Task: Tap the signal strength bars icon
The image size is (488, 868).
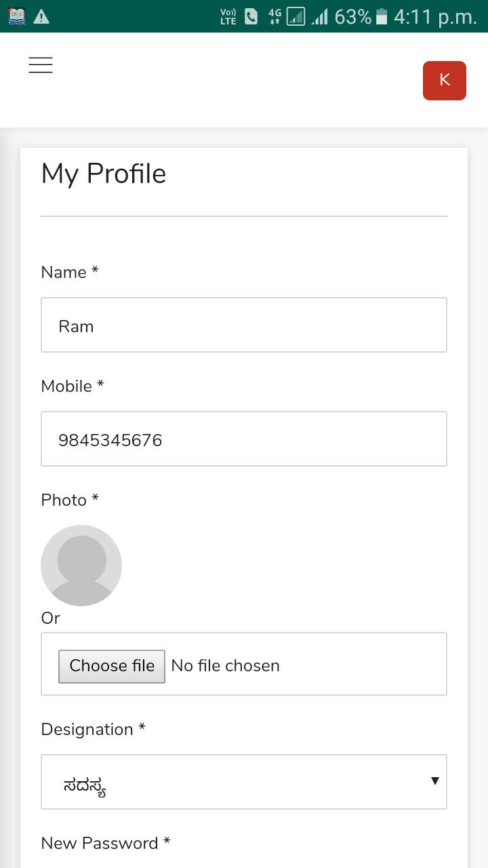Action: pyautogui.click(x=319, y=16)
